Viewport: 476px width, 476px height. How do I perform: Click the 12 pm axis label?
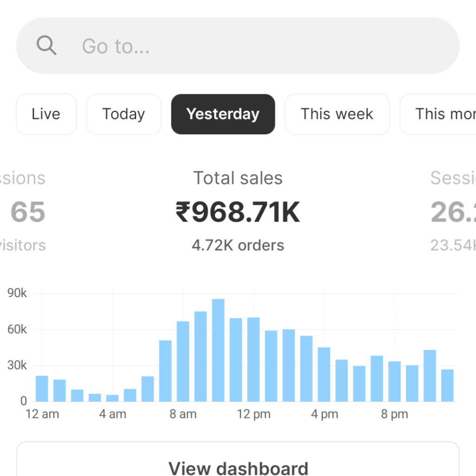(253, 414)
